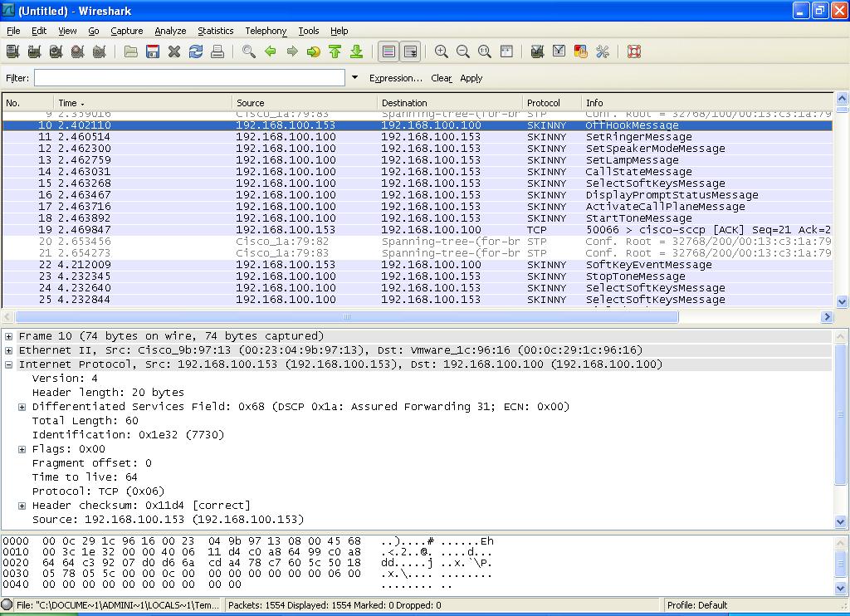Start a new live capture
This screenshot has width=850, height=616.
pos(56,51)
